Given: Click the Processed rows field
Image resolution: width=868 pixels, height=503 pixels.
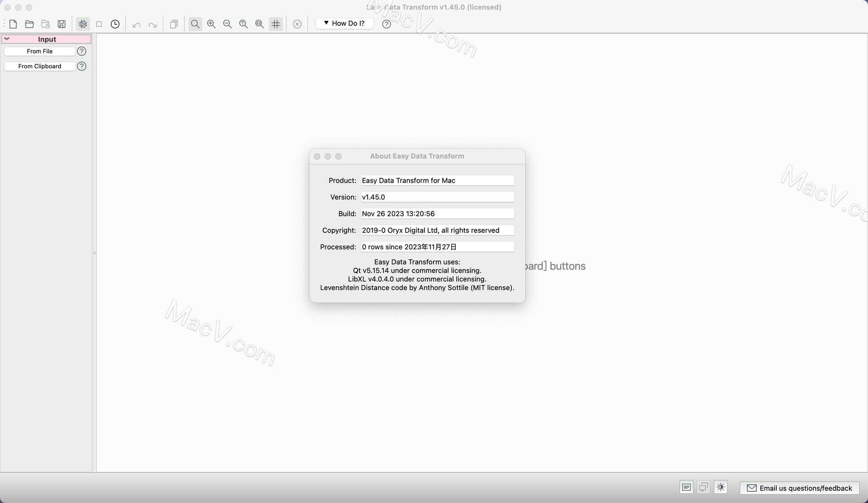Looking at the screenshot, I should tap(438, 247).
